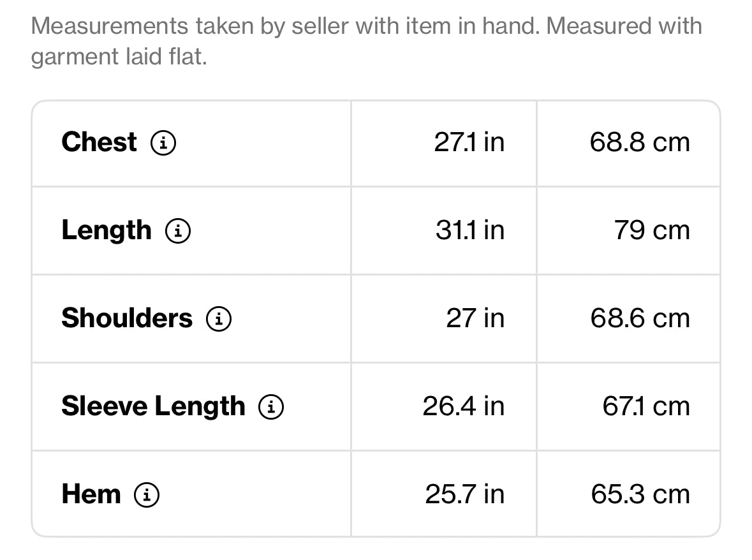
Task: Click the 67.1 cm sleeve value
Action: click(x=646, y=406)
